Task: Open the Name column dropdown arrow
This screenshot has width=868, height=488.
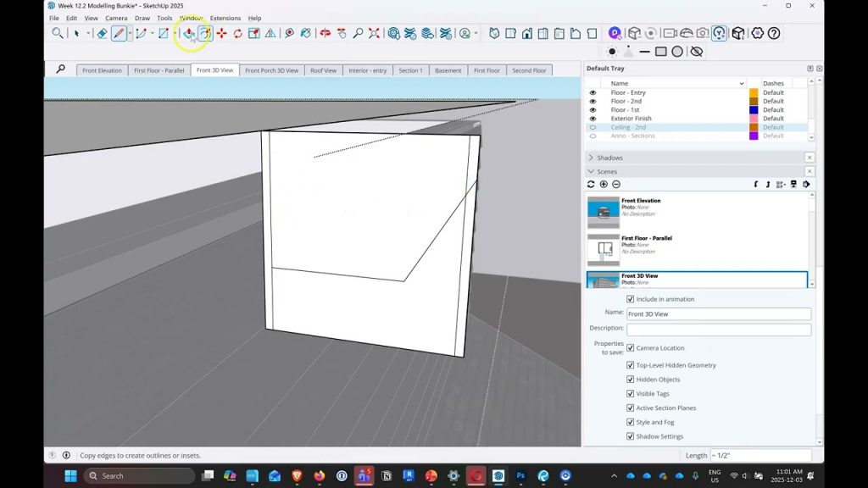Action: pyautogui.click(x=741, y=84)
